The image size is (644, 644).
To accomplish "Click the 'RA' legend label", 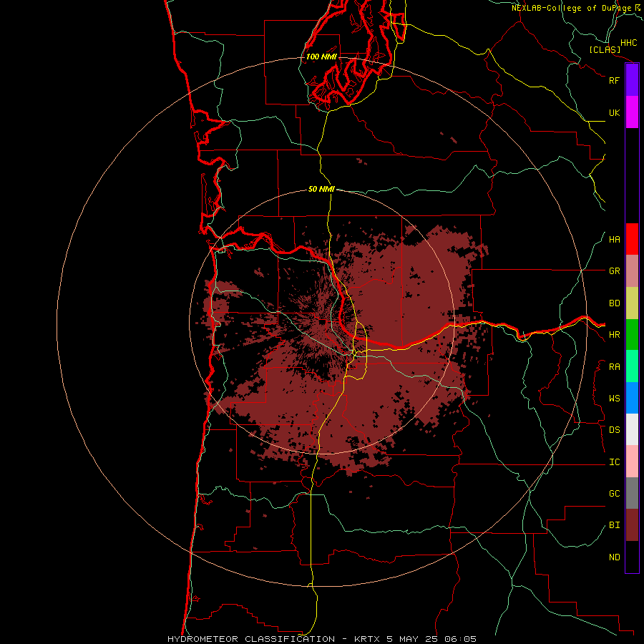I will pyautogui.click(x=614, y=367).
